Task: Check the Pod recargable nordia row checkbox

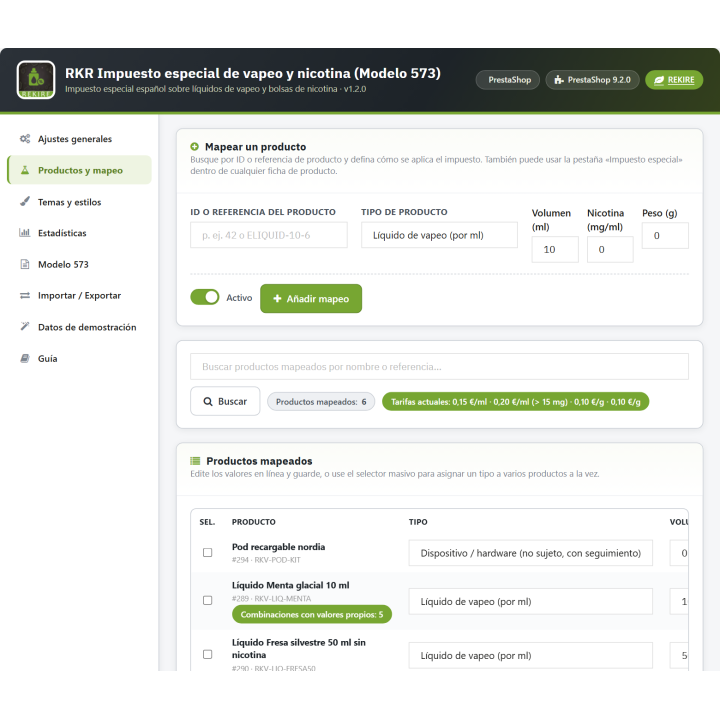Action: click(x=208, y=552)
